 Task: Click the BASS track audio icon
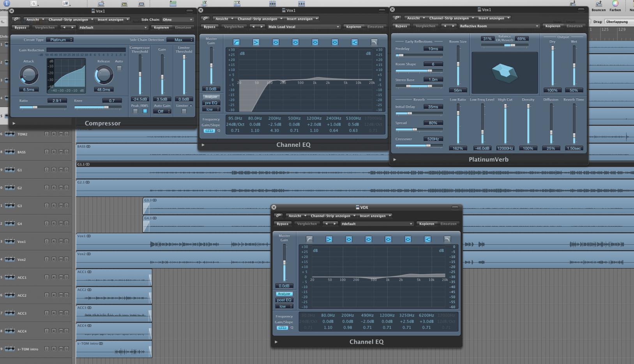pyautogui.click(x=10, y=152)
